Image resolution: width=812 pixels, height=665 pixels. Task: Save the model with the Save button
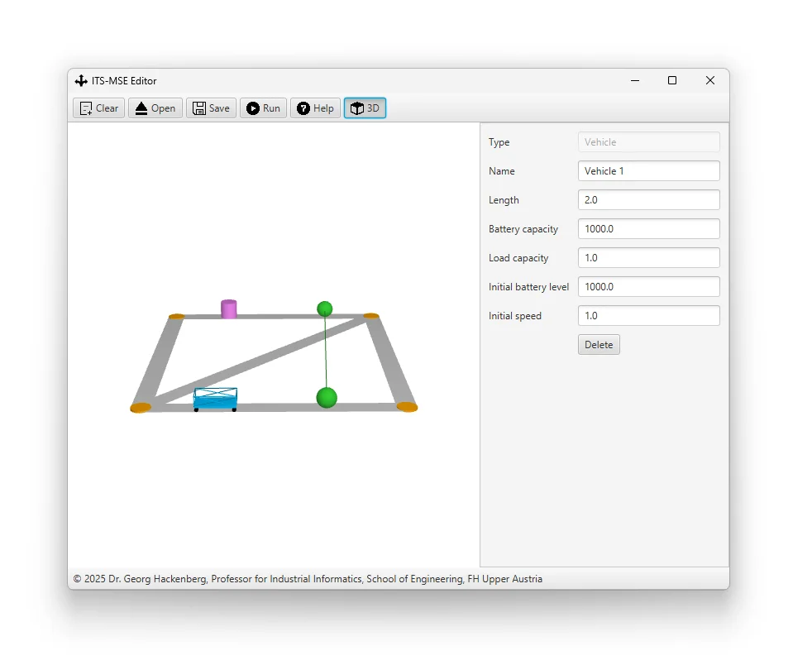[x=212, y=108]
